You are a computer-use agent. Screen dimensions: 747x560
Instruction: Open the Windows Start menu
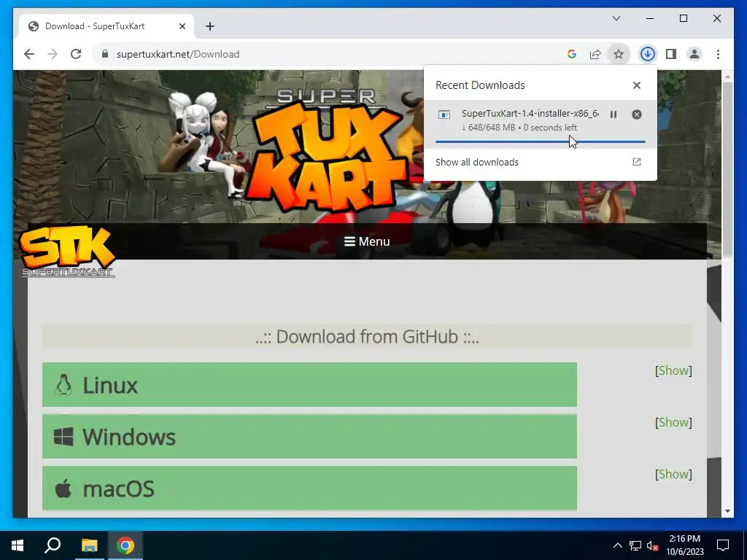[x=18, y=545]
